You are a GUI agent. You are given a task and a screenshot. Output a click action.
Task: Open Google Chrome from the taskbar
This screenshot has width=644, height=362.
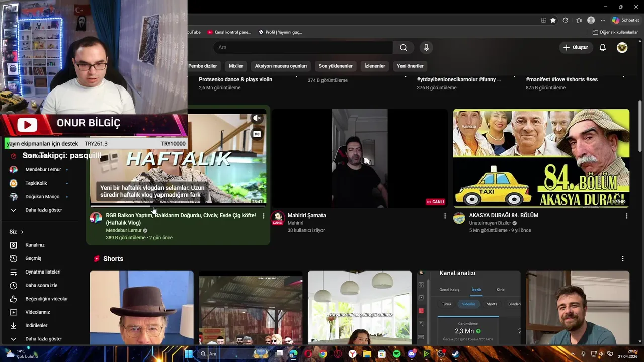coord(323,354)
